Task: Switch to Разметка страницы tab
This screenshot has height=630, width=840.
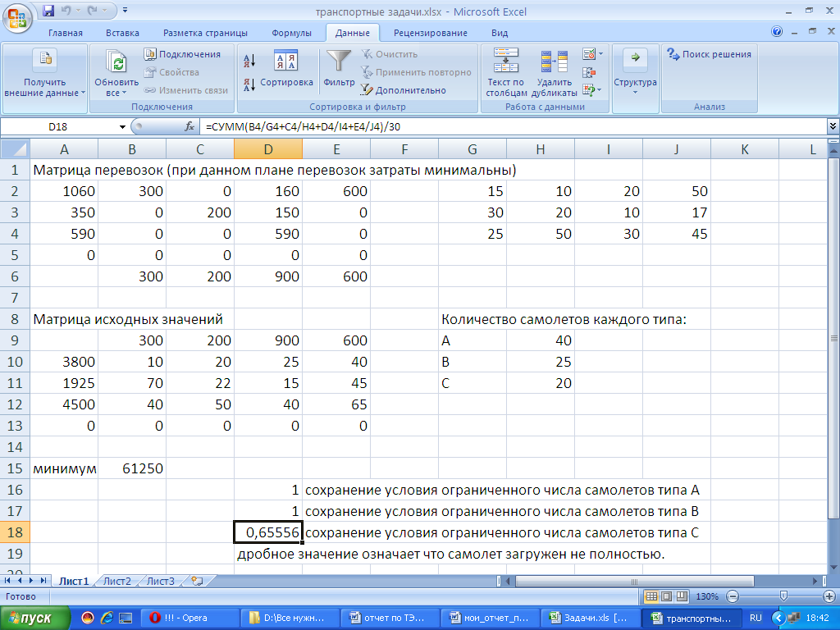Action: click(205, 33)
